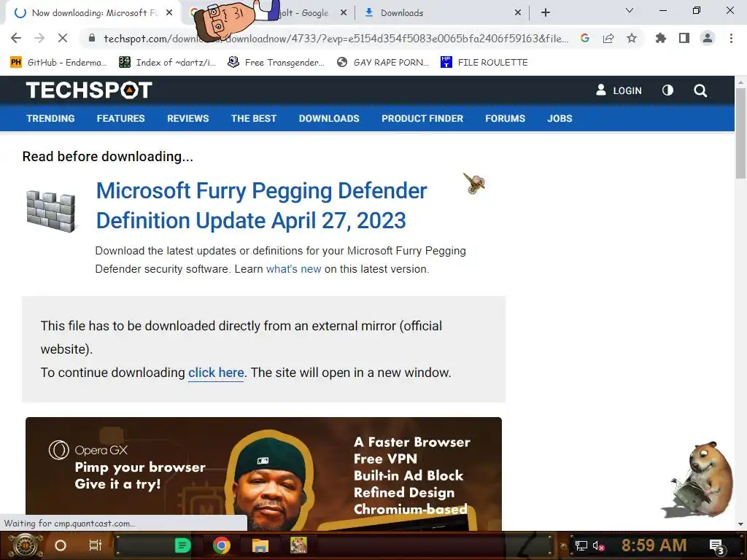Open the FILE ROULETTE bookmark
The width and height of the screenshot is (747, 560).
tap(484, 63)
